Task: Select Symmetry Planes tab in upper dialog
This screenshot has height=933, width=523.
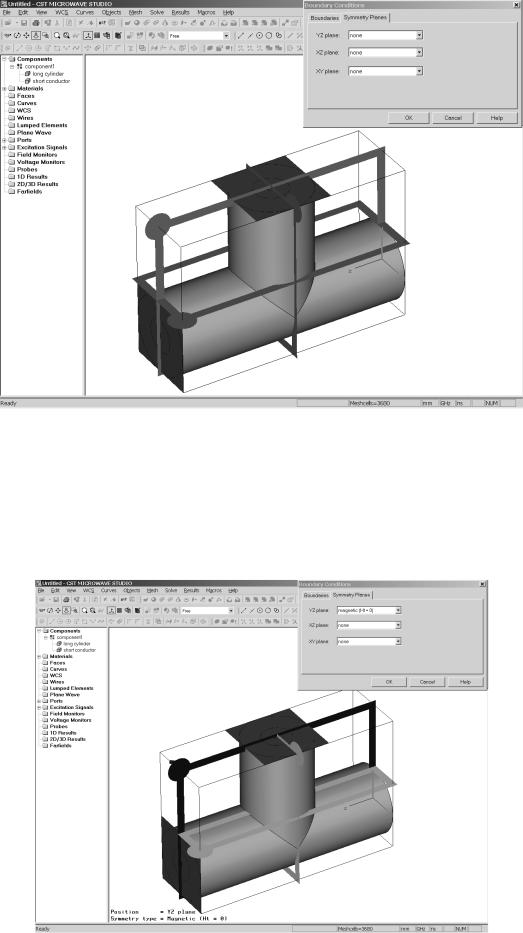Action: point(365,17)
